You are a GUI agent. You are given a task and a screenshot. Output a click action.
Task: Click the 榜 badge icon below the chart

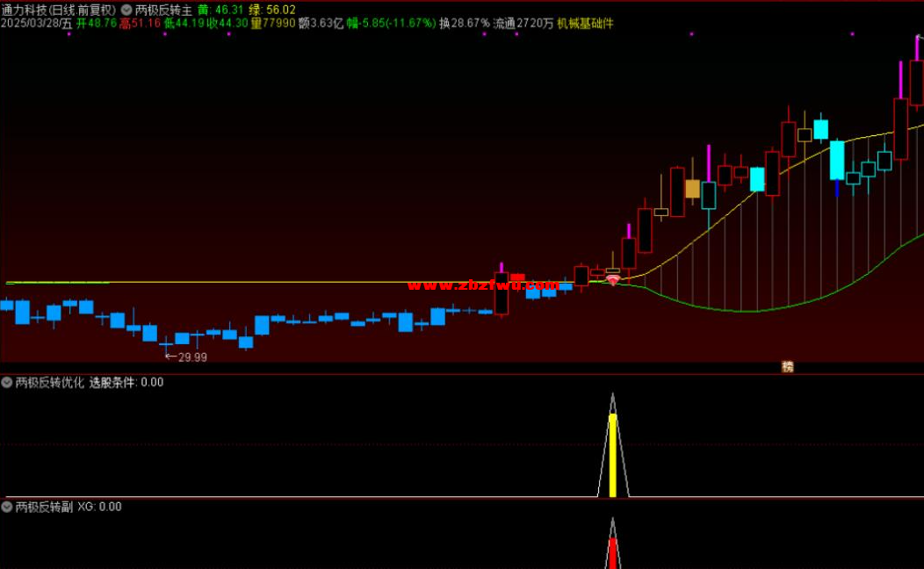788,367
